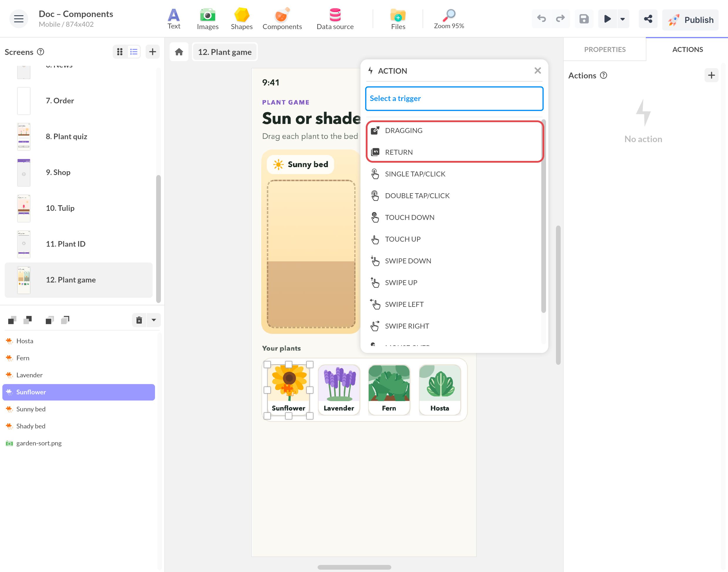The height and width of the screenshot is (572, 728).
Task: Switch to the PROPERTIES tab
Action: [x=605, y=49]
